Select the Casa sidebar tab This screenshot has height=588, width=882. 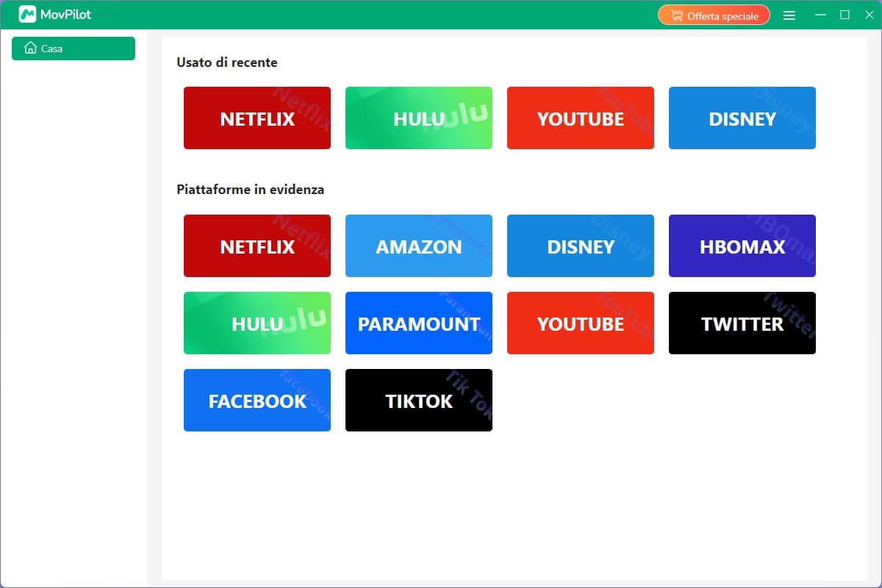click(73, 49)
